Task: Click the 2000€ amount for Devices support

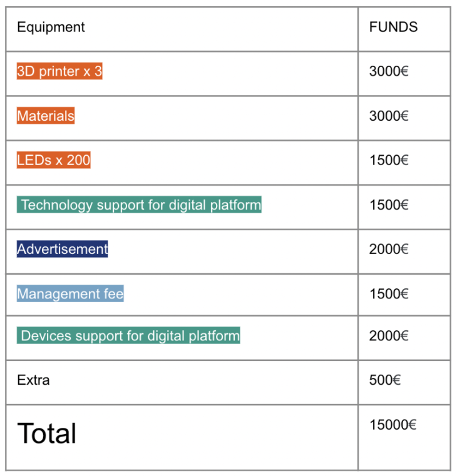Action: pyautogui.click(x=389, y=336)
